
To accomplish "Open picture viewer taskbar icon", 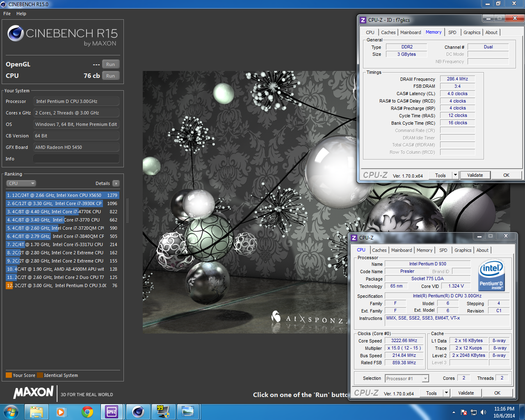I will coord(188,412).
